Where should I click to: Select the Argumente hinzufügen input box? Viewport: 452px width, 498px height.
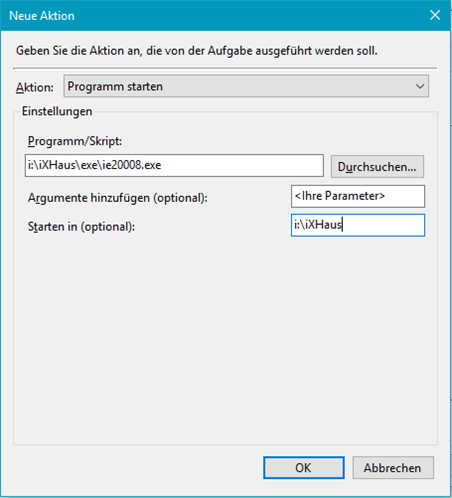[x=358, y=196]
